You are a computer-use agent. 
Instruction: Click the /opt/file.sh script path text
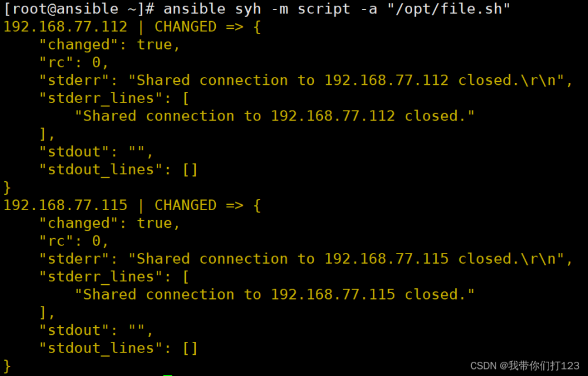449,9
